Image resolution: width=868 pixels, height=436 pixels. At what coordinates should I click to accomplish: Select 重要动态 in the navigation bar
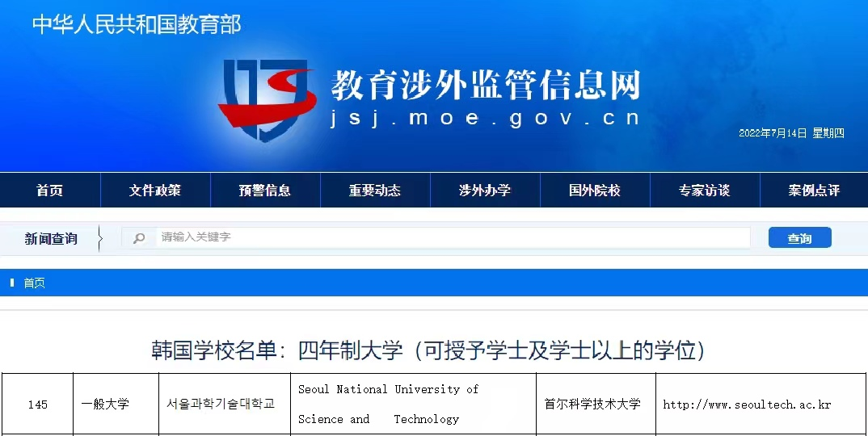click(375, 191)
